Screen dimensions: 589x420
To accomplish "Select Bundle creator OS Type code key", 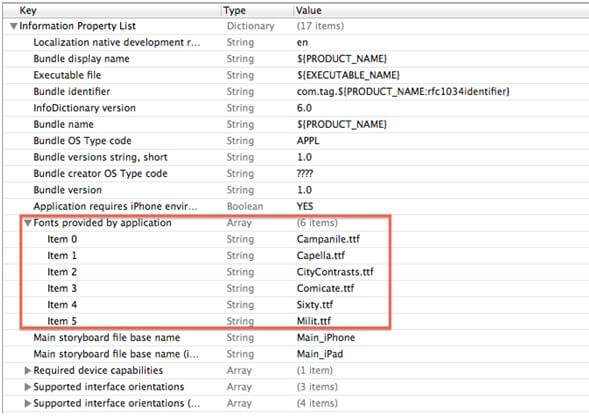I will click(x=100, y=174).
